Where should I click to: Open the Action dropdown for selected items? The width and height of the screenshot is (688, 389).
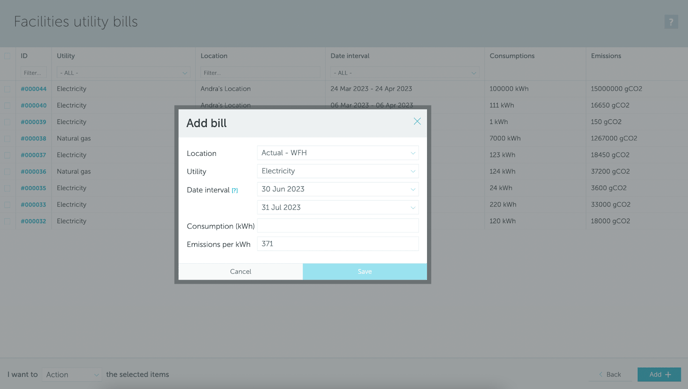click(72, 375)
